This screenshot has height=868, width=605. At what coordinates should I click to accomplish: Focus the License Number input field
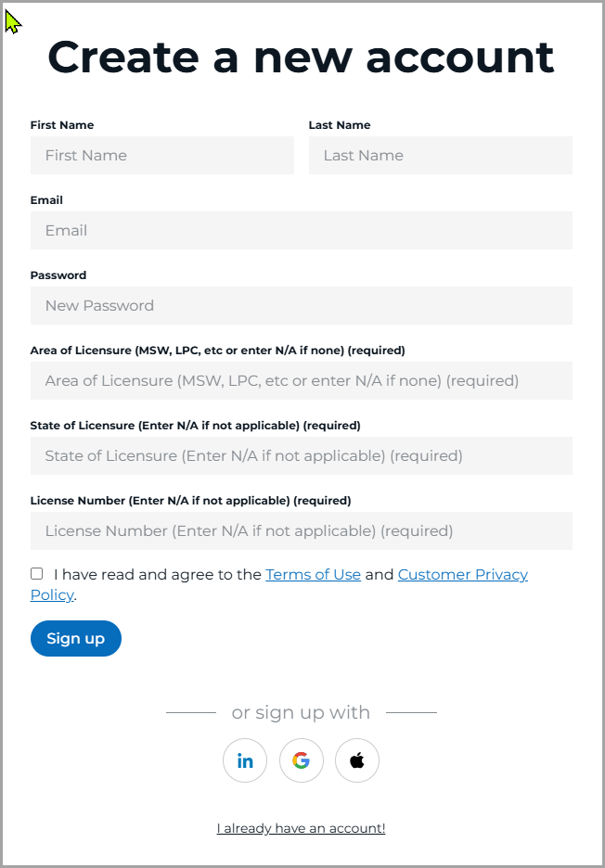point(301,530)
